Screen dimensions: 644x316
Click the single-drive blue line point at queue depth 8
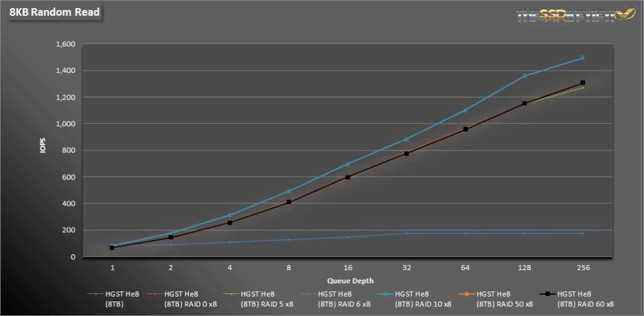click(x=288, y=240)
